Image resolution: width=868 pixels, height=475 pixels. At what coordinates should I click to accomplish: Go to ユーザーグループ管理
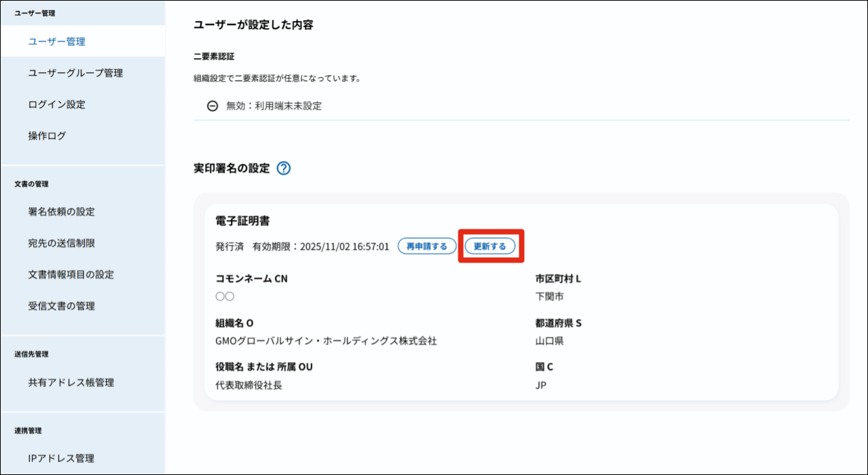coord(75,73)
